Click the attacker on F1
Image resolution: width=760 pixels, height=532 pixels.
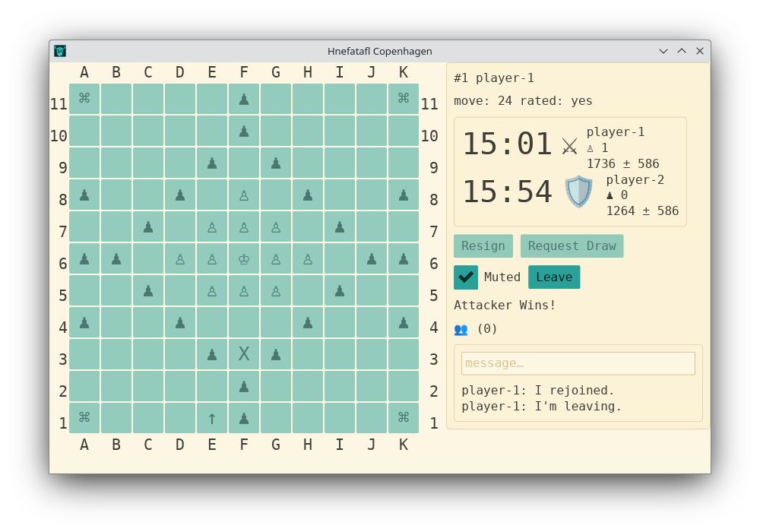pos(244,419)
